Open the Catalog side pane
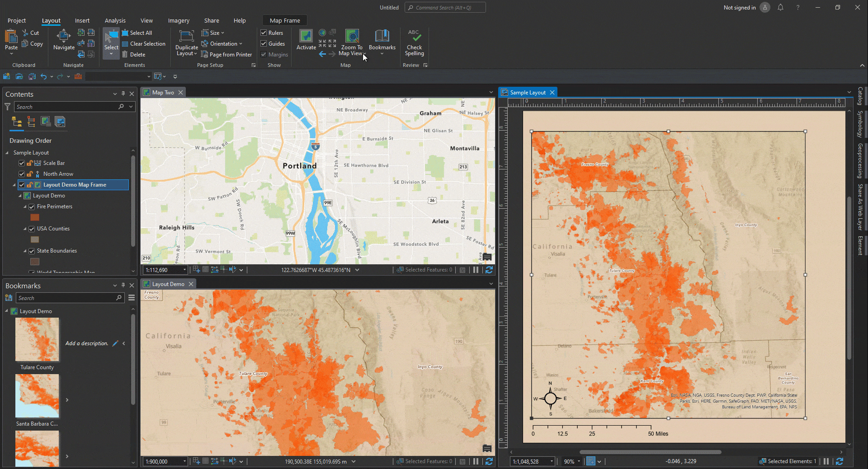Image resolution: width=868 pixels, height=469 pixels. (x=860, y=96)
